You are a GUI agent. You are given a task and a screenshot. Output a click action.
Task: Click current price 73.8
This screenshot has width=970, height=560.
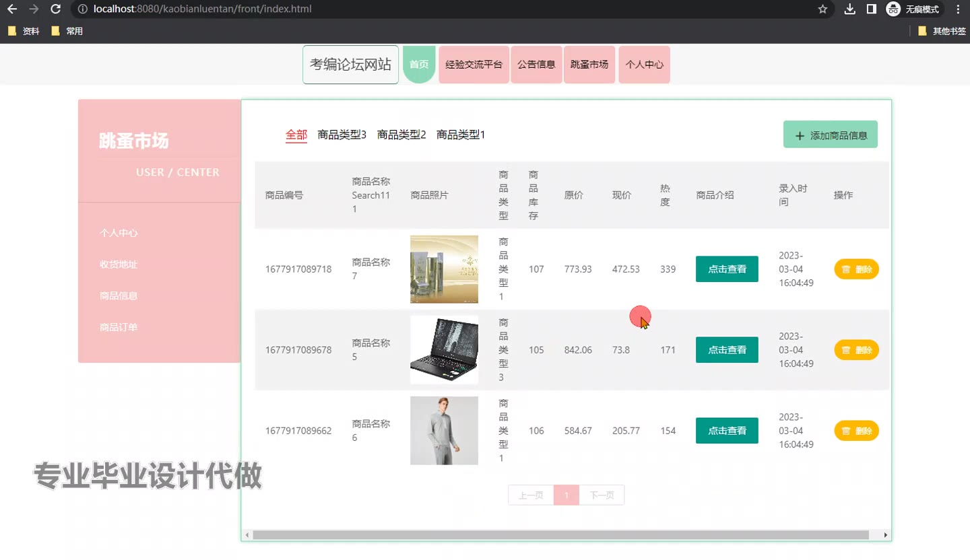621,350
